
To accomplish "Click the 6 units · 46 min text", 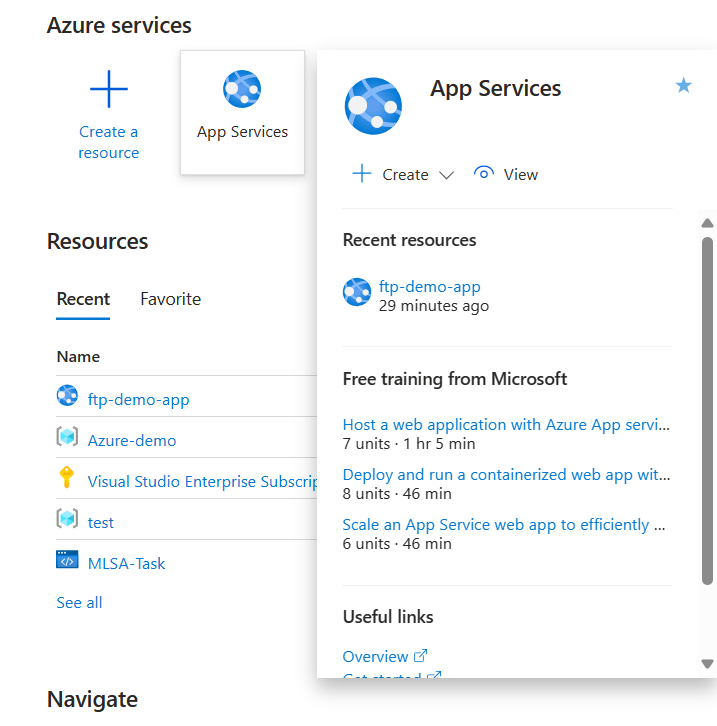I will (x=397, y=544).
